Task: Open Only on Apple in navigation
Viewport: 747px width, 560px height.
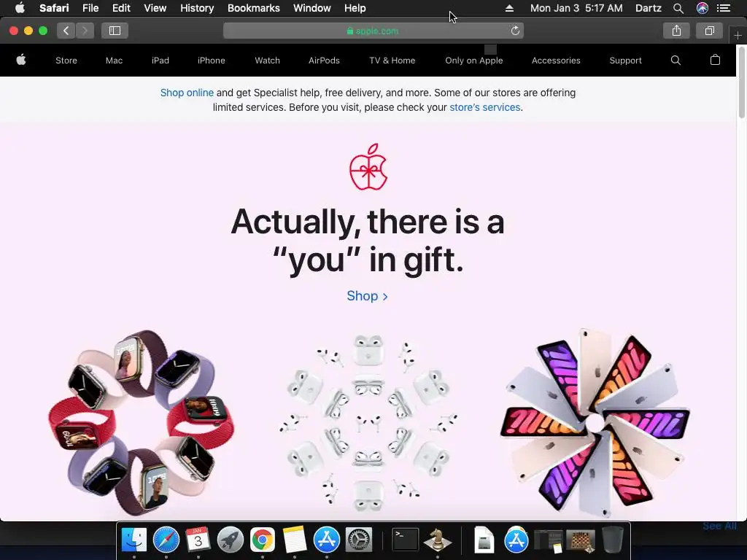Action: [x=474, y=61]
